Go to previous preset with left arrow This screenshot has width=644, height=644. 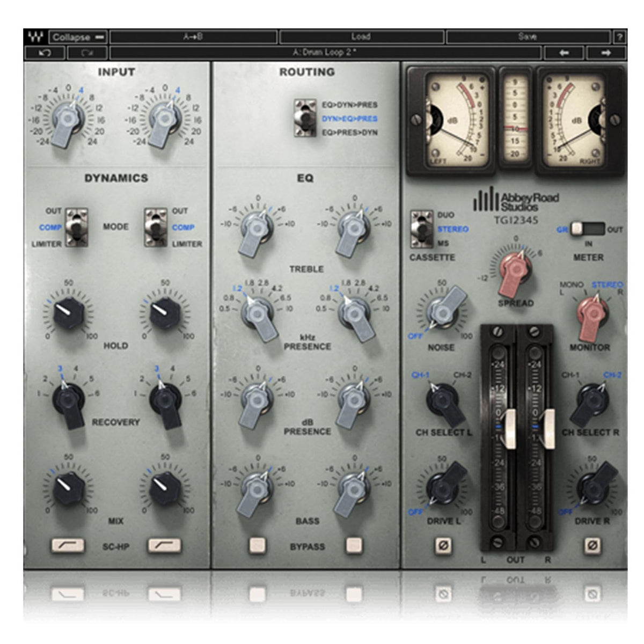point(563,53)
